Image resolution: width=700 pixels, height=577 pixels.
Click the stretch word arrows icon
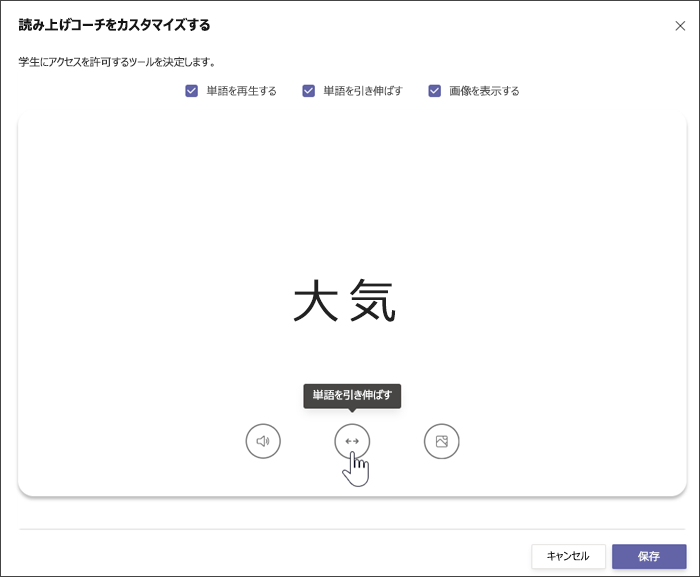coord(352,441)
